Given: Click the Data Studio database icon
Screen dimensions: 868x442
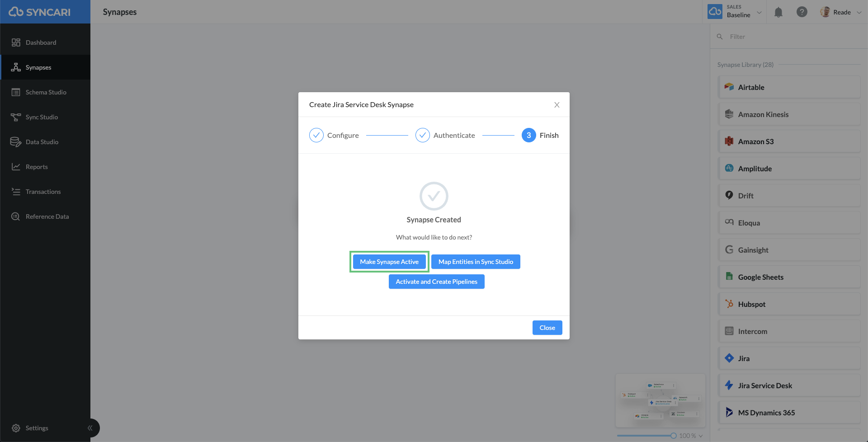Looking at the screenshot, I should coord(16,142).
